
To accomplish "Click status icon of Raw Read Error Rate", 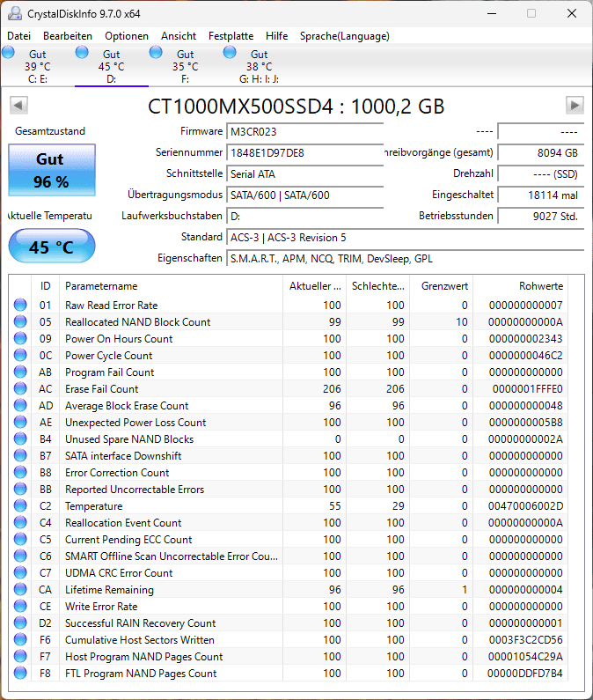I will tap(20, 305).
